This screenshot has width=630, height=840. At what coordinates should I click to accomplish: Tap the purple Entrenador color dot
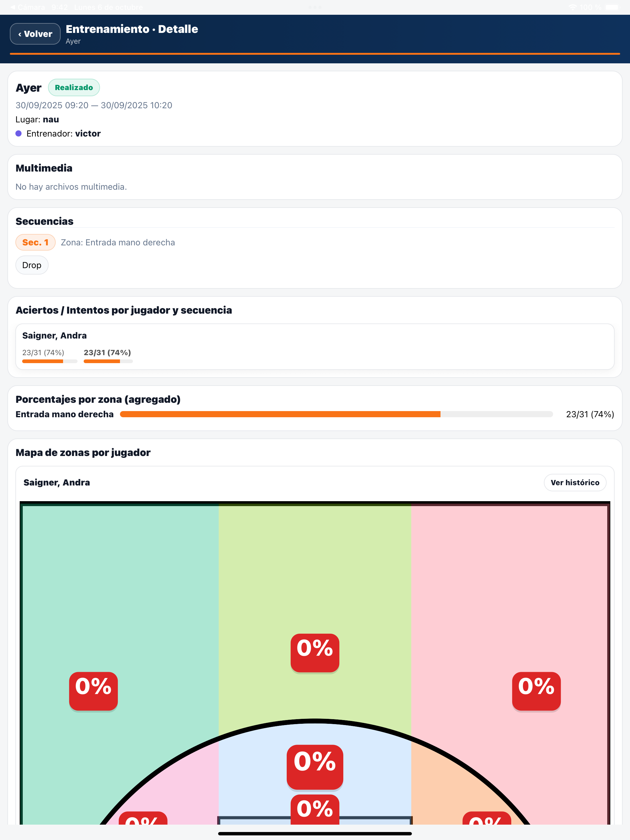(18, 133)
